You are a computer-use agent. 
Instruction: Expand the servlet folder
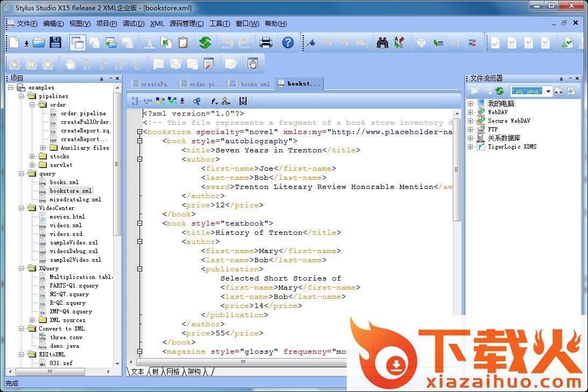(x=32, y=165)
